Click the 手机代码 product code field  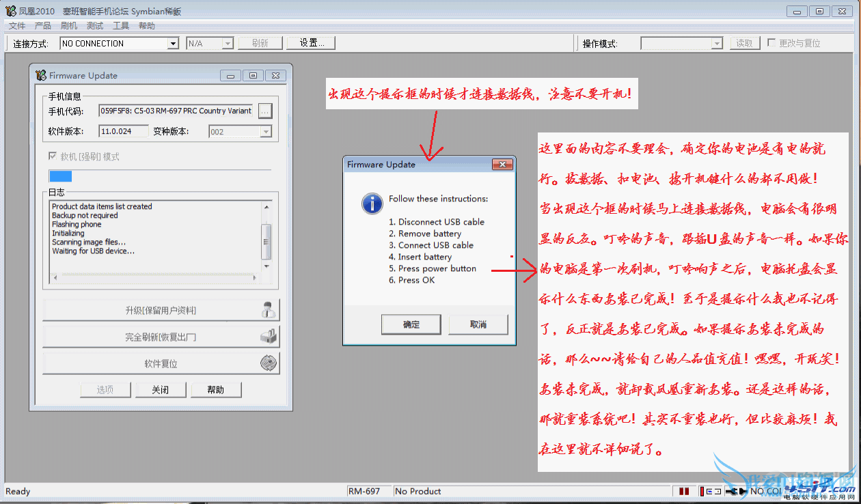click(x=176, y=111)
